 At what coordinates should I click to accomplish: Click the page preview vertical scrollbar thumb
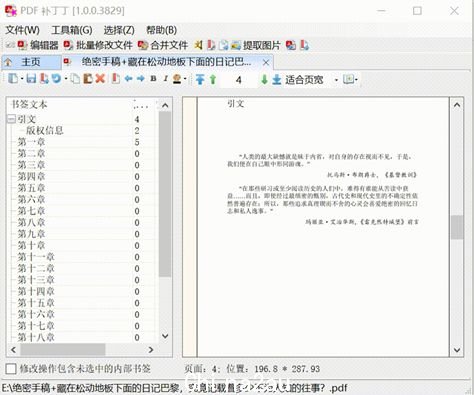(457, 227)
